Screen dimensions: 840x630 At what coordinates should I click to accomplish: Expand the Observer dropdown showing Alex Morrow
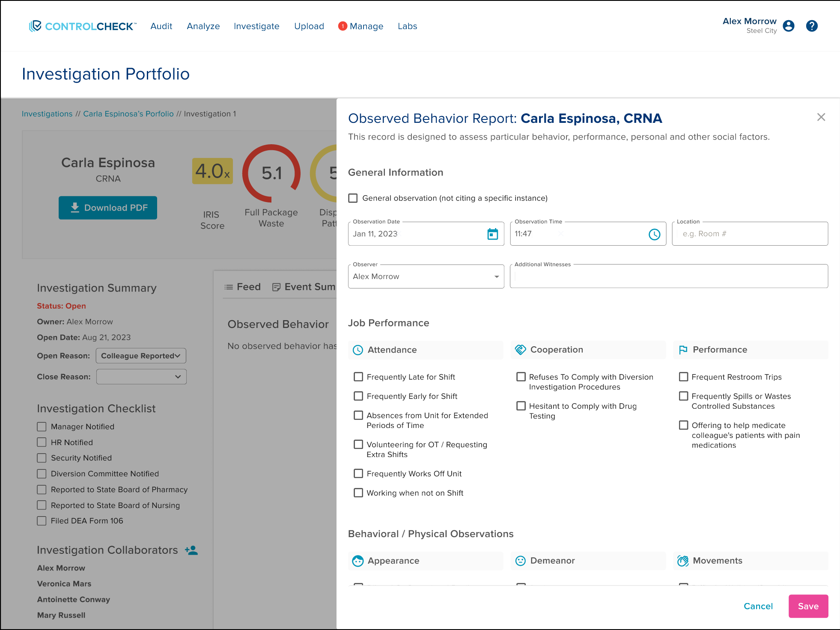426,276
